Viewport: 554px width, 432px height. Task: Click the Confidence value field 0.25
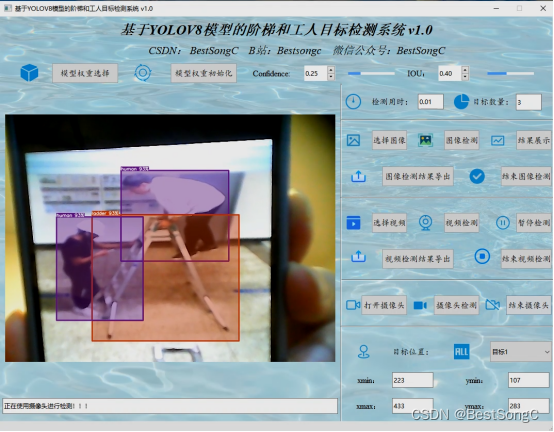tap(316, 73)
